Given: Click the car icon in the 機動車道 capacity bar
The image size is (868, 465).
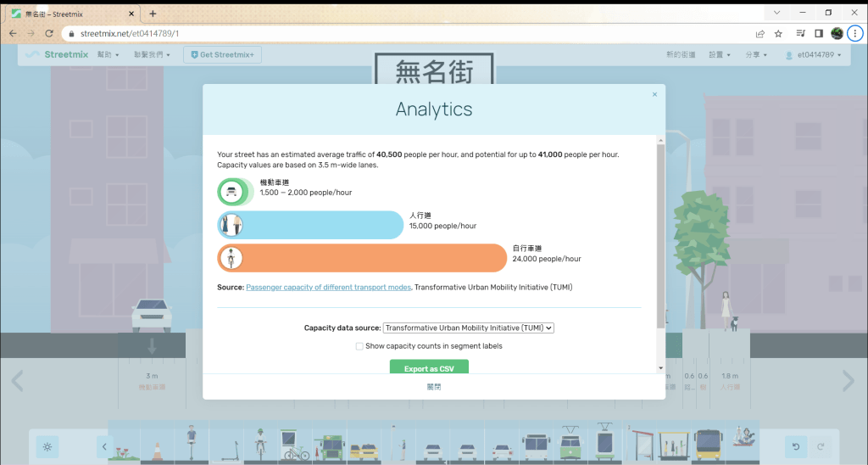Looking at the screenshot, I should click(231, 192).
